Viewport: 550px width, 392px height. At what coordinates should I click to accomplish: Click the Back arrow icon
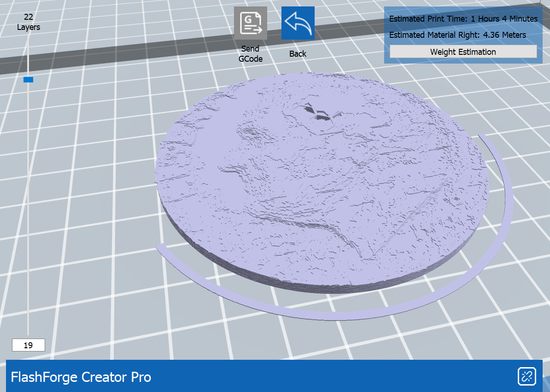[298, 23]
